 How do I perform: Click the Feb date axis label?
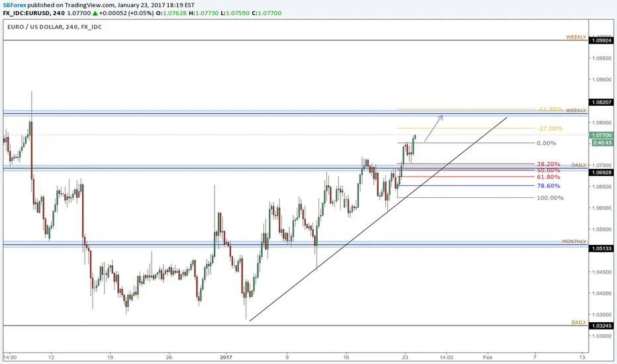click(x=487, y=357)
